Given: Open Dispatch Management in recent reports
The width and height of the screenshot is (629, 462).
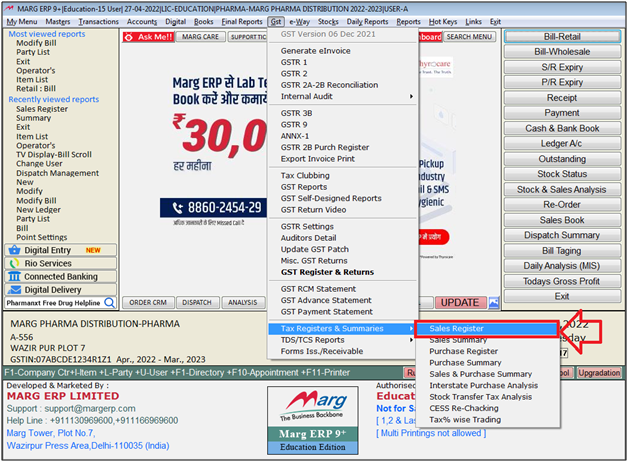Looking at the screenshot, I should click(x=57, y=173).
